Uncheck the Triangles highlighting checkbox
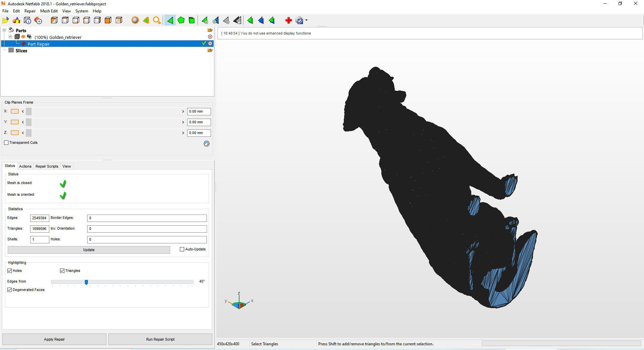 [x=62, y=271]
